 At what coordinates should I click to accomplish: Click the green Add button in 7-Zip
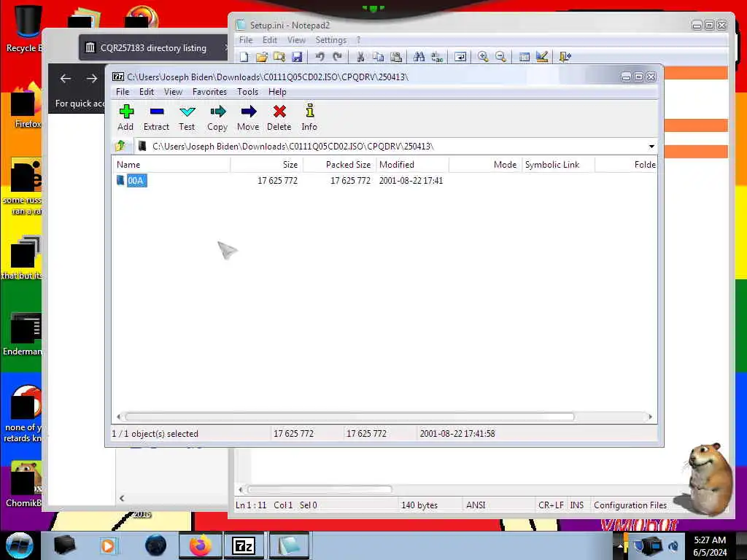[x=125, y=117]
